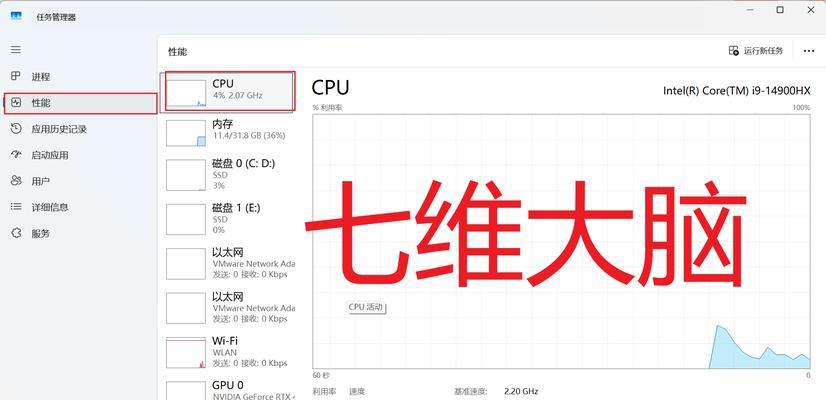Click the '磁盘 0 (C: D:)' label
This screenshot has width=826, height=400.
243,163
